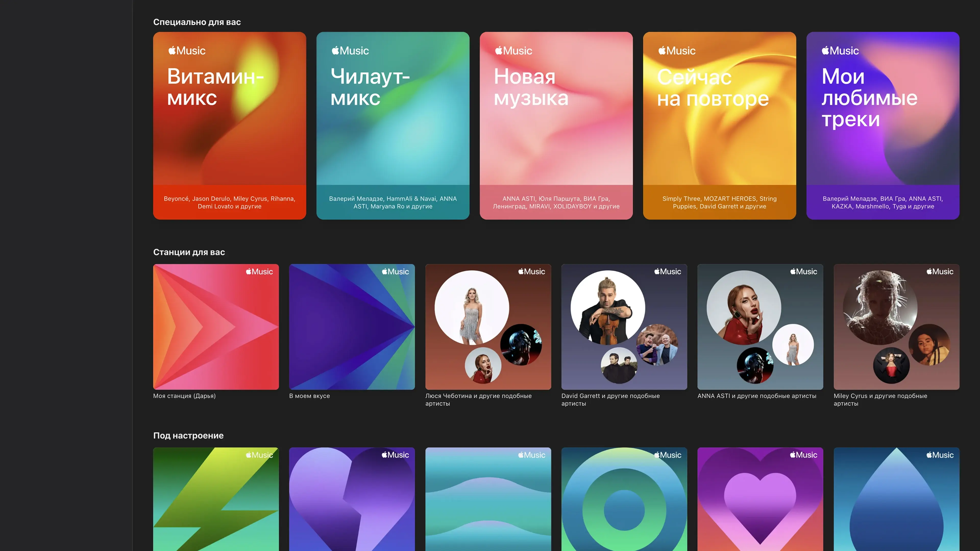The height and width of the screenshot is (551, 980).
Task: Open the Чилаут-микс playlist card
Action: [393, 126]
